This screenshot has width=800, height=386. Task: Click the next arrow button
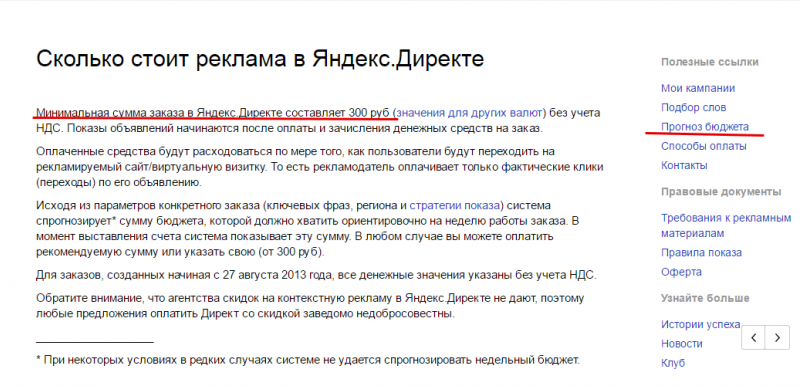click(x=777, y=338)
